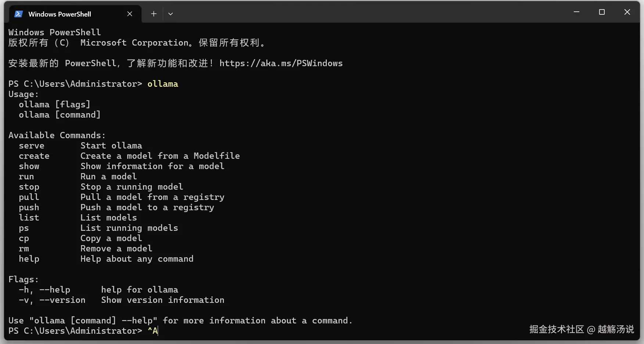Click the Usage heading line

pos(24,94)
